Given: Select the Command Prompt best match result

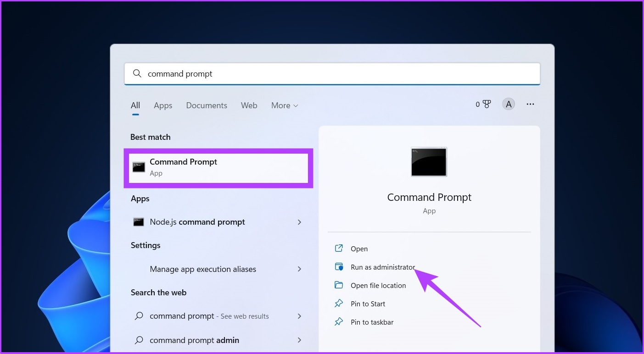Looking at the screenshot, I should [x=218, y=168].
